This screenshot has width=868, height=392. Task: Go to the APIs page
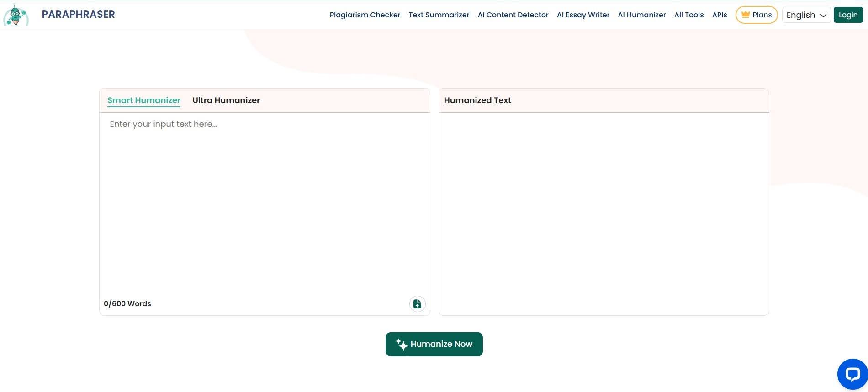(720, 15)
